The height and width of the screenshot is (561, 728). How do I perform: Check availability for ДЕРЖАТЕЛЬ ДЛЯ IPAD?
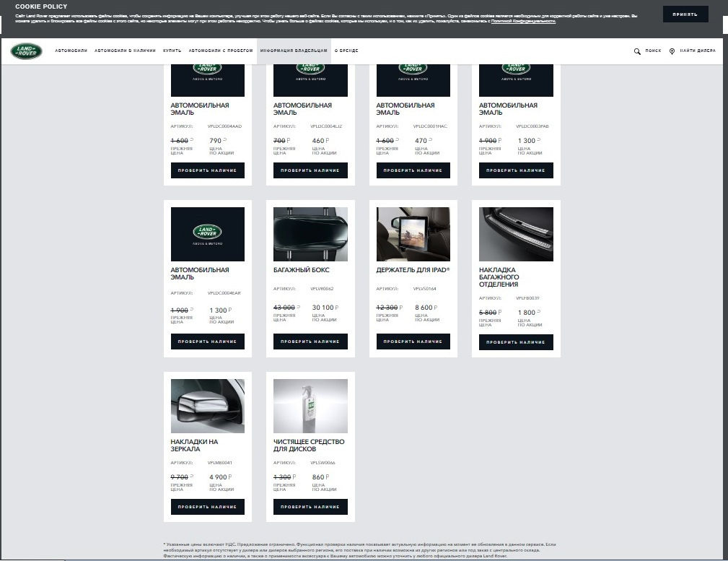(x=413, y=342)
